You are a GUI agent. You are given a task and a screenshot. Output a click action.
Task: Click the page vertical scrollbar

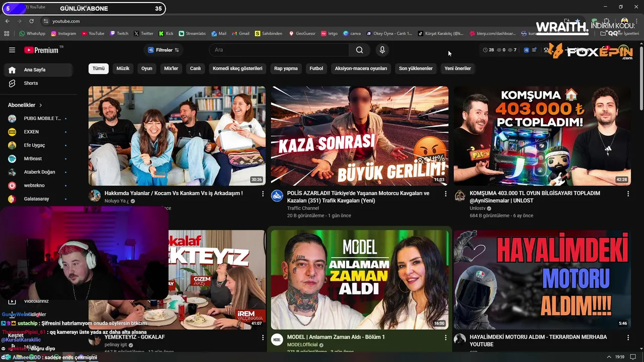(641, 78)
